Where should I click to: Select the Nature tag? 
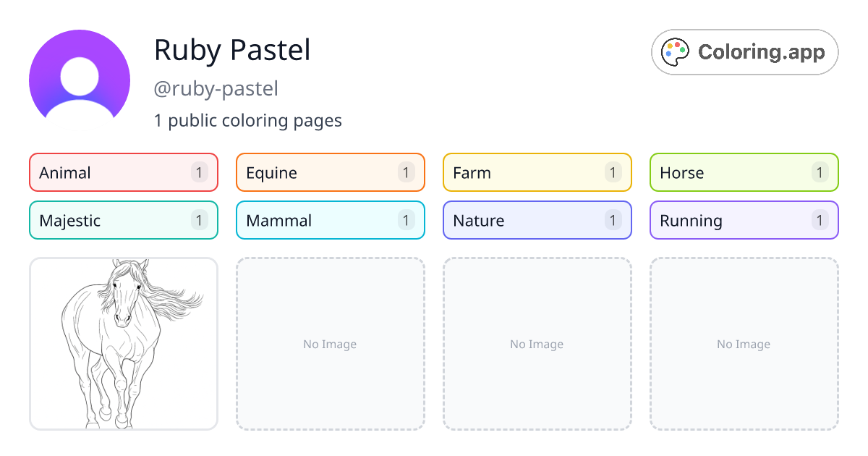coord(537,220)
